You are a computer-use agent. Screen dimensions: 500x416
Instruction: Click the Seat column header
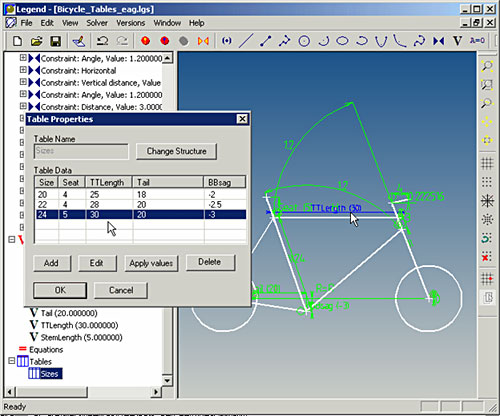(x=72, y=183)
